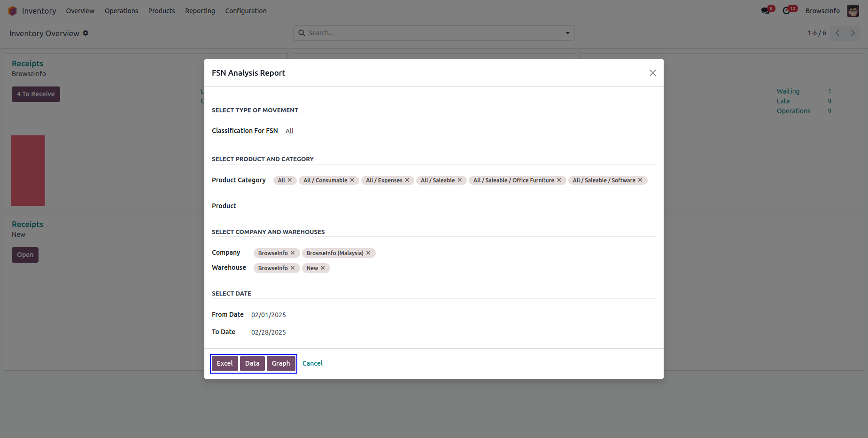Expand the search options dropdown arrow
The width and height of the screenshot is (868, 438).
(x=568, y=33)
